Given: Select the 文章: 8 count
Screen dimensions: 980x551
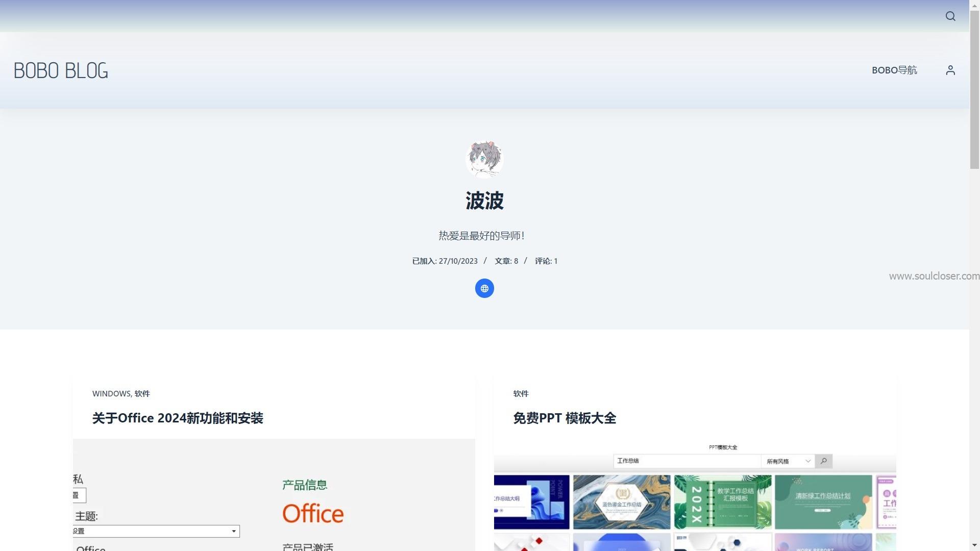Looking at the screenshot, I should point(506,261).
